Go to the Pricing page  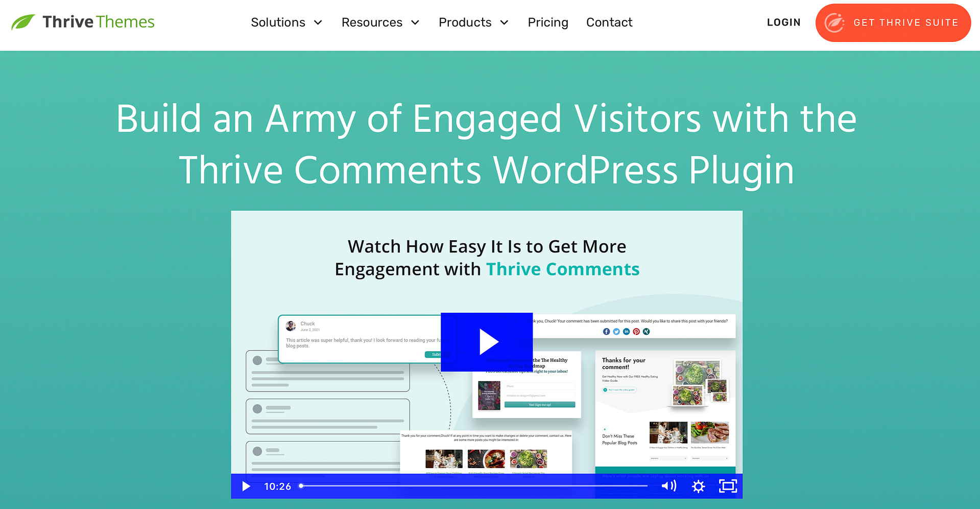coord(548,22)
